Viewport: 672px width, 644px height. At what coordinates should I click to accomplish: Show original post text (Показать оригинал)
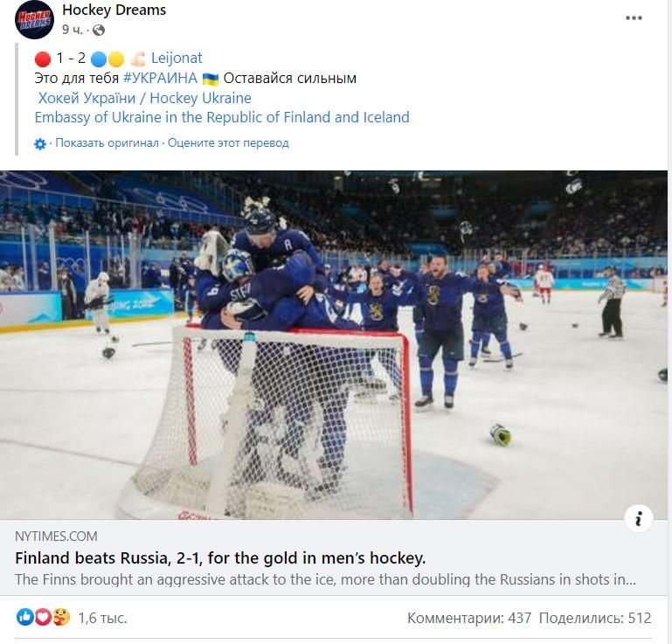click(107, 143)
